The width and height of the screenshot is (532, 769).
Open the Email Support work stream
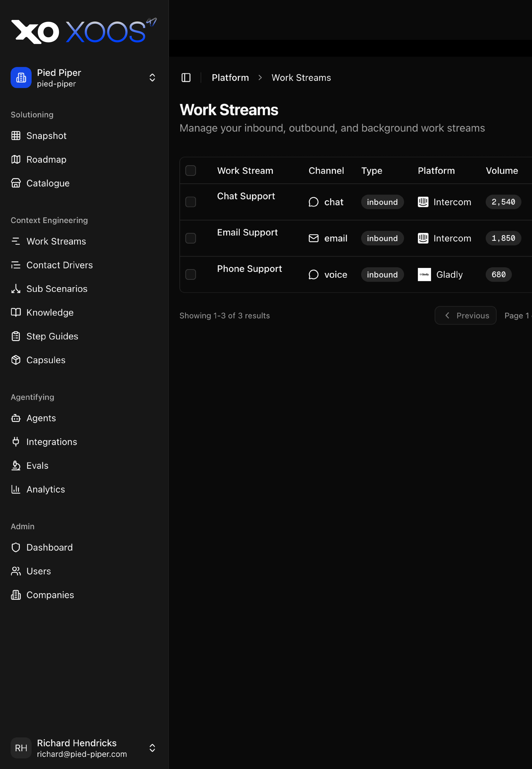(247, 232)
